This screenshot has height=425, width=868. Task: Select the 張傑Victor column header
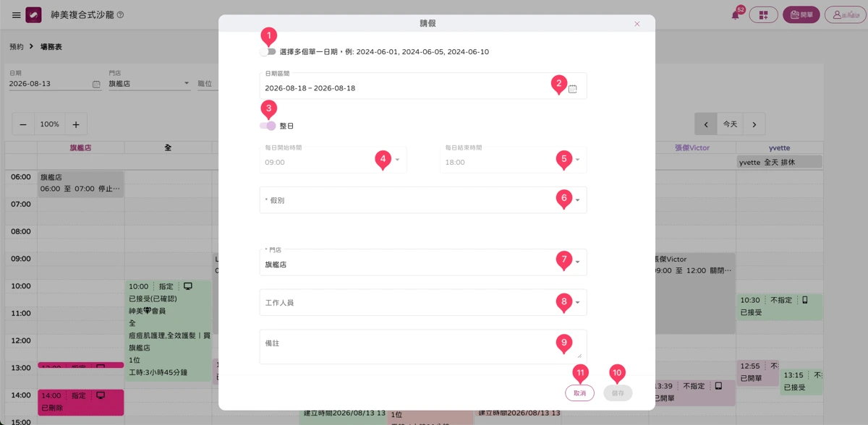tap(692, 147)
